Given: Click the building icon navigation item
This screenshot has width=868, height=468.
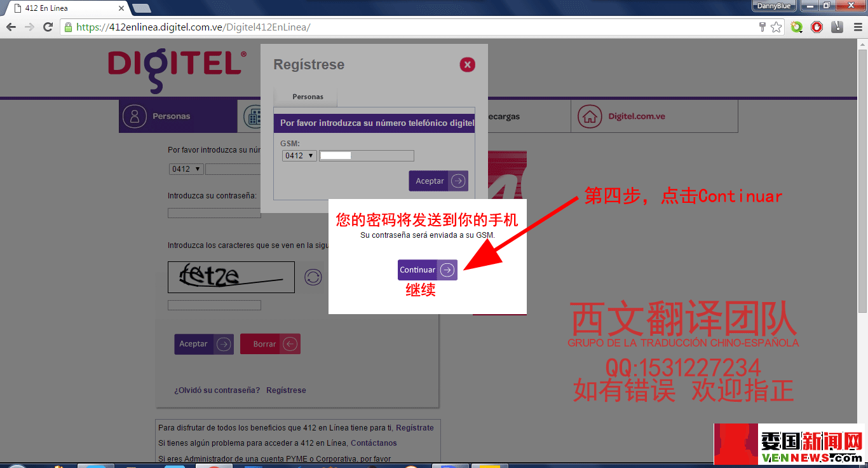Looking at the screenshot, I should click(252, 116).
